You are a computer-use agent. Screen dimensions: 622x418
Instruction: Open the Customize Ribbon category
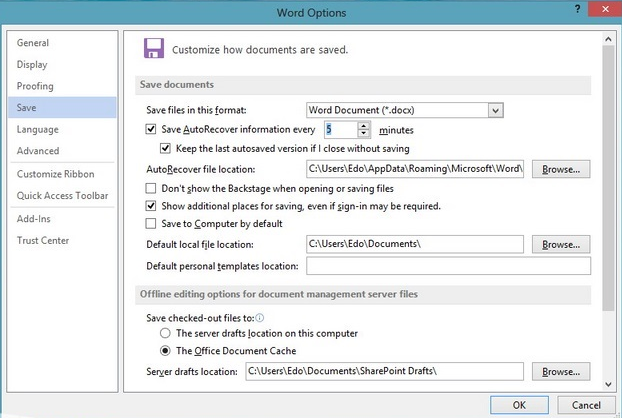(x=55, y=174)
